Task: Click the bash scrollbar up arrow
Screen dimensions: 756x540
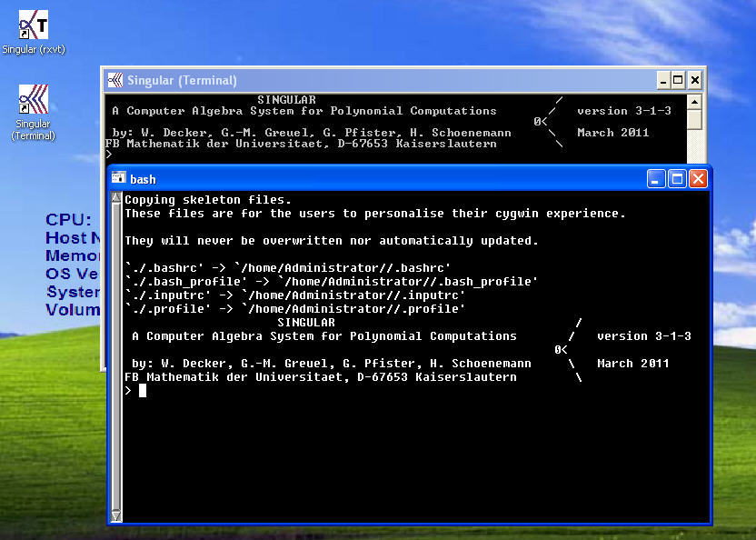Action: (x=116, y=197)
